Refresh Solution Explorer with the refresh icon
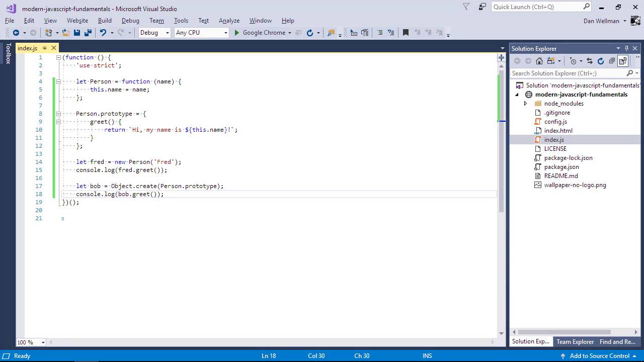This screenshot has width=644, height=362. tap(601, 61)
